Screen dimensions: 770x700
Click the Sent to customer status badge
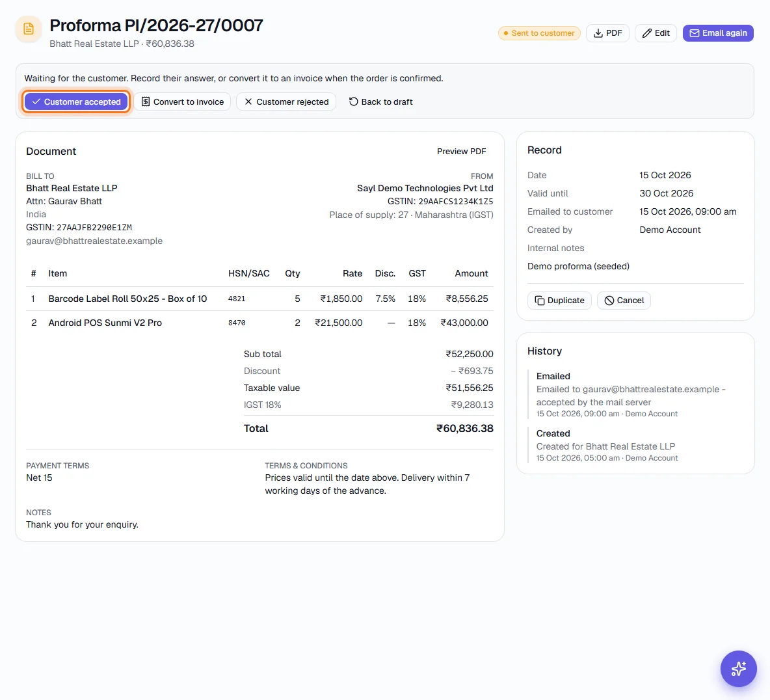[539, 33]
